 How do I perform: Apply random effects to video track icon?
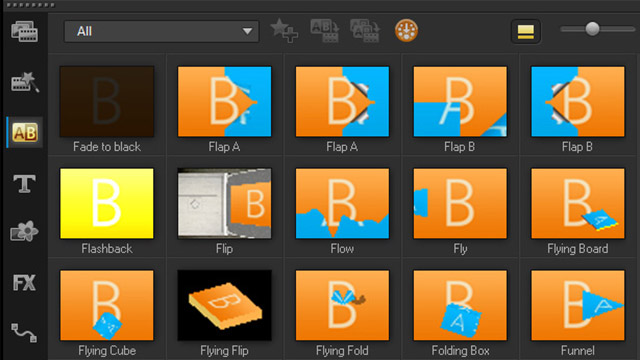pos(365,31)
